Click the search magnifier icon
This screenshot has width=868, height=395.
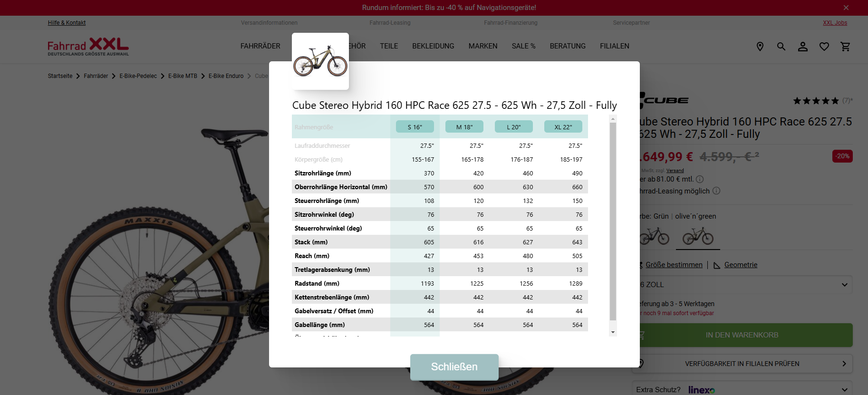click(x=781, y=47)
